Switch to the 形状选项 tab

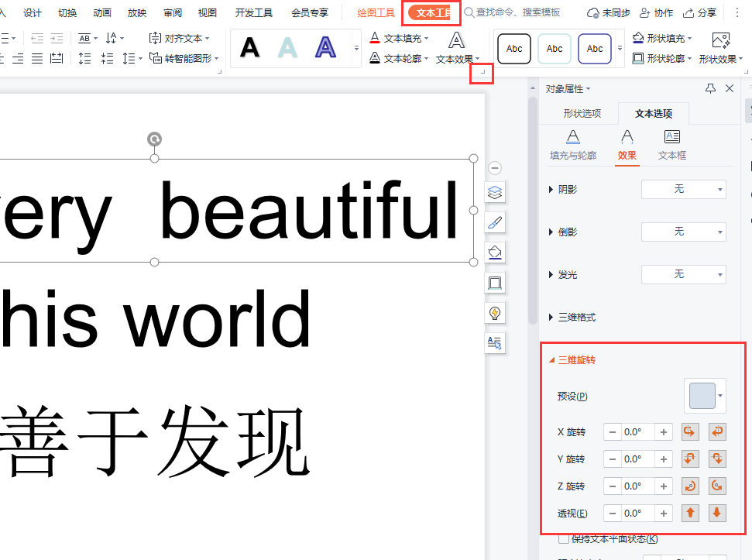click(582, 114)
